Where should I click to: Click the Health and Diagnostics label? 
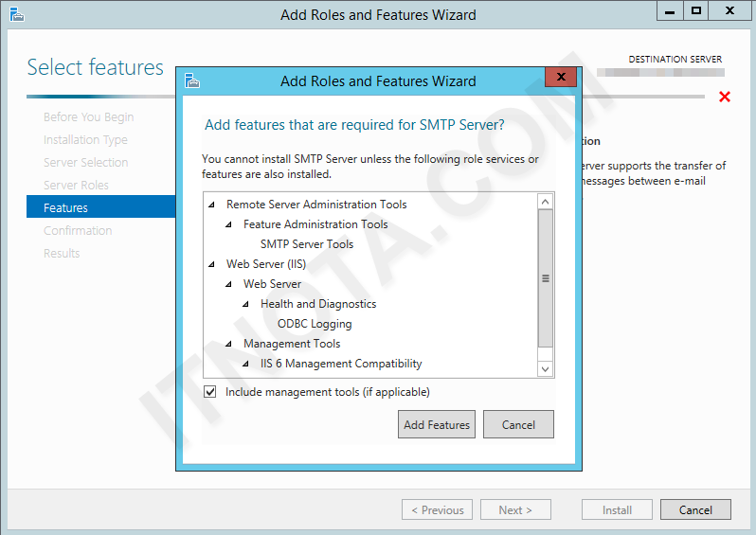point(318,304)
